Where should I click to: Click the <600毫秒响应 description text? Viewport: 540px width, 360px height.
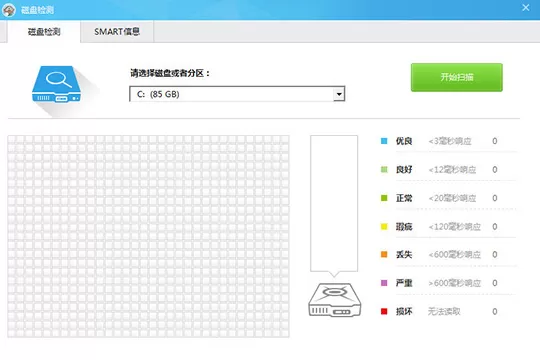click(x=454, y=255)
